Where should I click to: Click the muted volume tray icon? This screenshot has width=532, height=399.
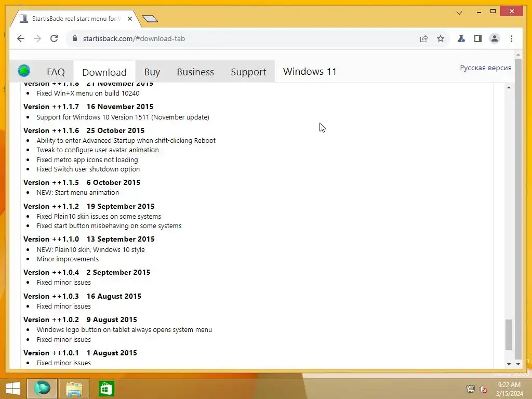click(x=483, y=389)
